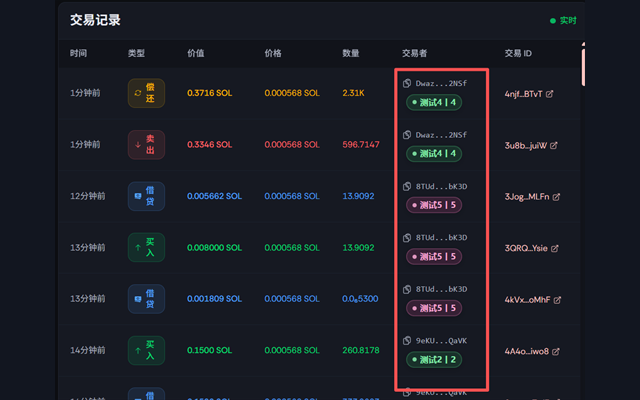Click quantity 13.9092 in the 12分钟前 row
The height and width of the screenshot is (400, 640).
[358, 196]
